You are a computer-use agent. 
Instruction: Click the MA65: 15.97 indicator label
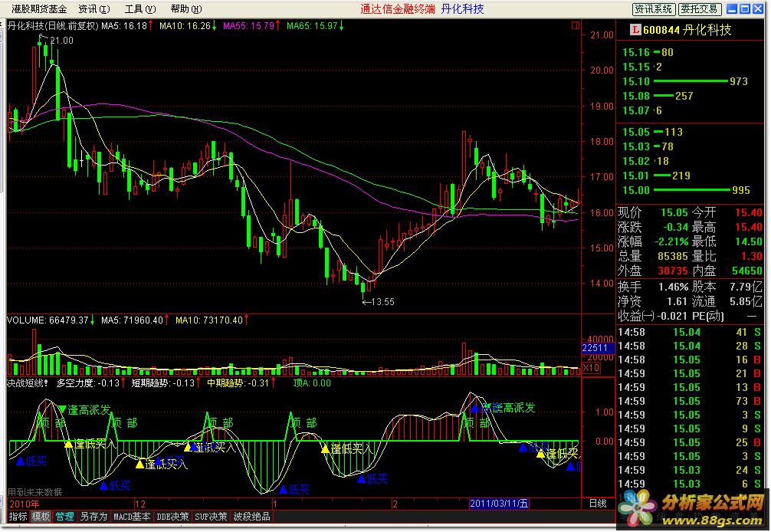click(x=312, y=25)
